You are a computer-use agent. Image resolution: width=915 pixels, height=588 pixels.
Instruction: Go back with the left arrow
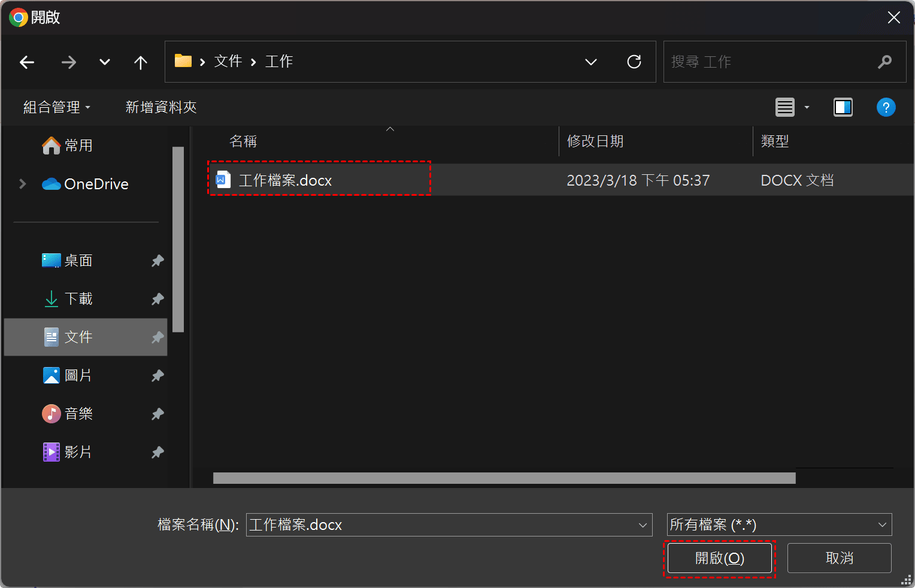coord(27,62)
